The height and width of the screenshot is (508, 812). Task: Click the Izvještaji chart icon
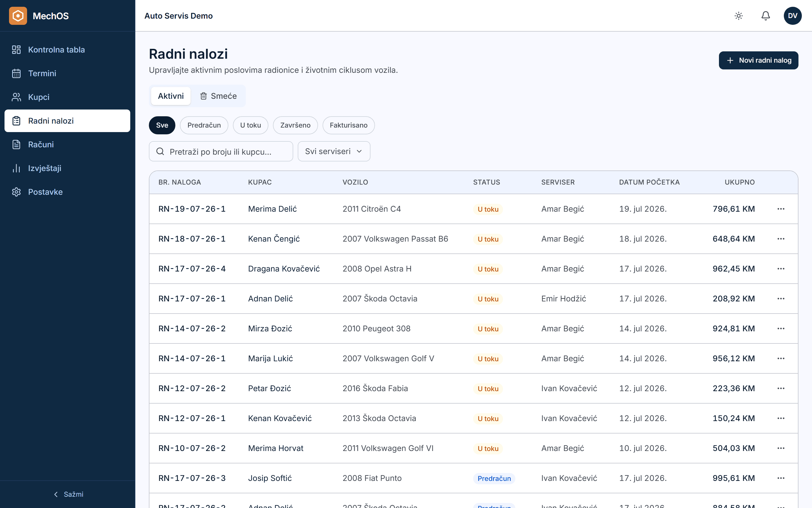16,168
